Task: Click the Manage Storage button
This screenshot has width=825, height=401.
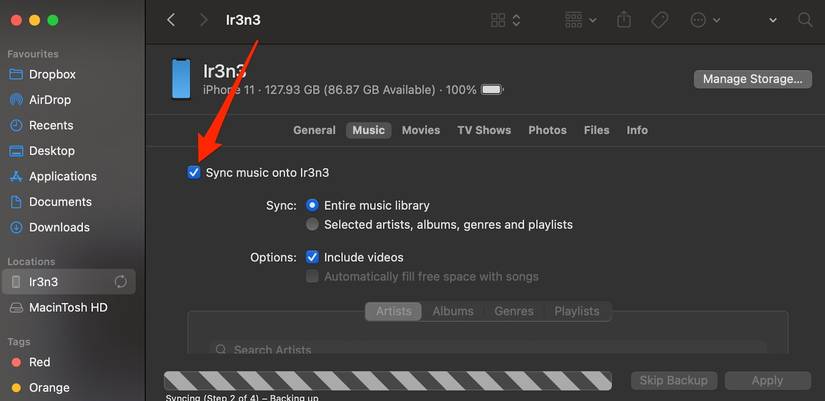Action: (752, 79)
